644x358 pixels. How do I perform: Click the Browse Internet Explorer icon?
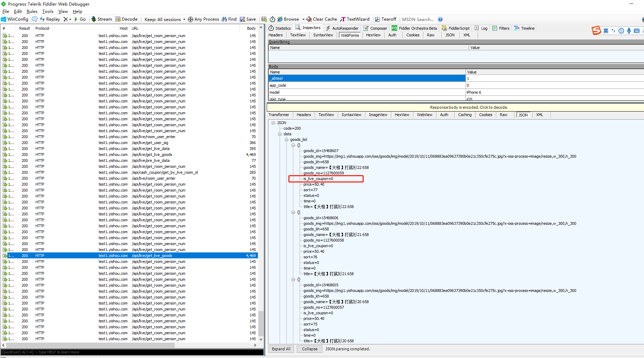coord(280,19)
